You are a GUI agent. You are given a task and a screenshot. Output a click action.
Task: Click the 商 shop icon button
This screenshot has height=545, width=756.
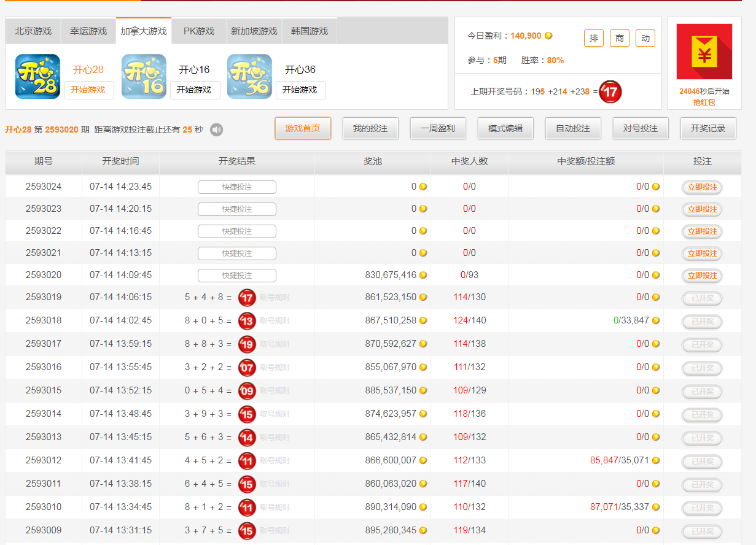click(619, 38)
